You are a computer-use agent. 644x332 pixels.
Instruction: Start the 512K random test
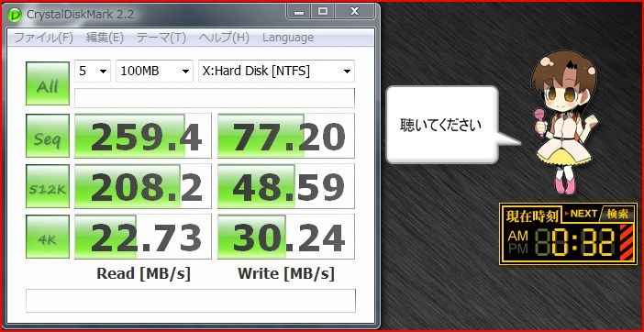point(48,186)
